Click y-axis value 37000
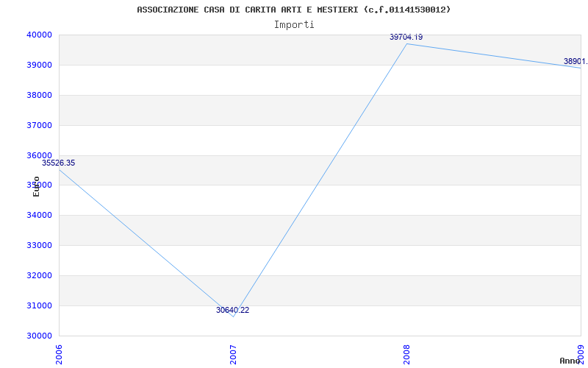Viewport: 588px width, 368px height. 39,125
